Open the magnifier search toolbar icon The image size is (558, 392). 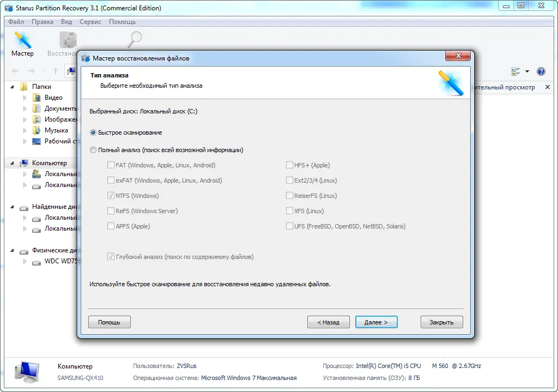pyautogui.click(x=135, y=39)
